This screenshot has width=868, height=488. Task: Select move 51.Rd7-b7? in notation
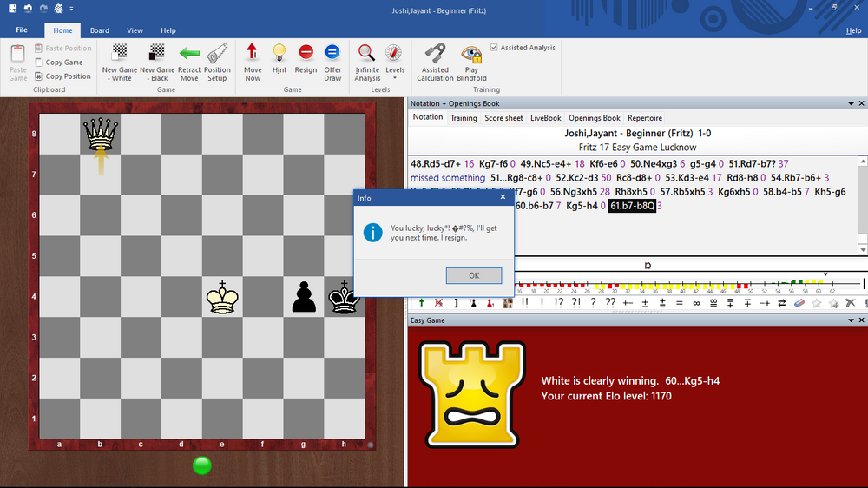753,164
